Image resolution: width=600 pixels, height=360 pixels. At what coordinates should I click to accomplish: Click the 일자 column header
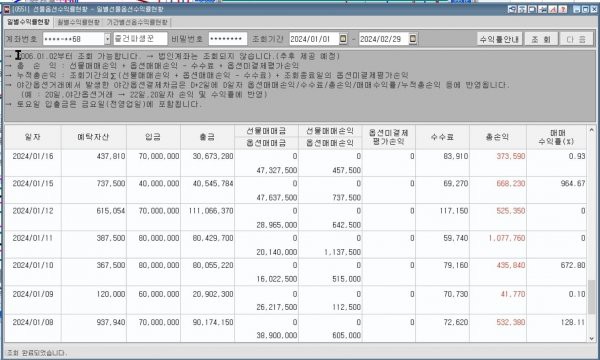pyautogui.click(x=33, y=137)
